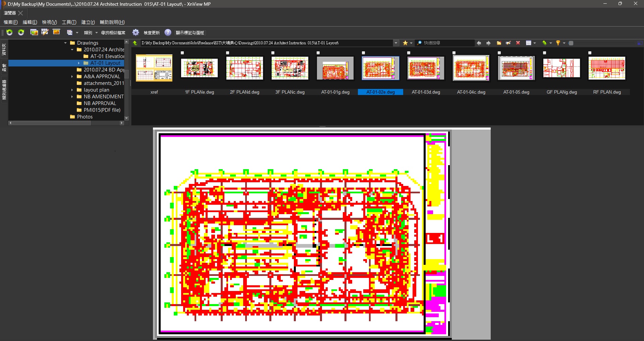Click the green sort arrows icon
Viewport: 644px width, 341px height.
(x=544, y=43)
